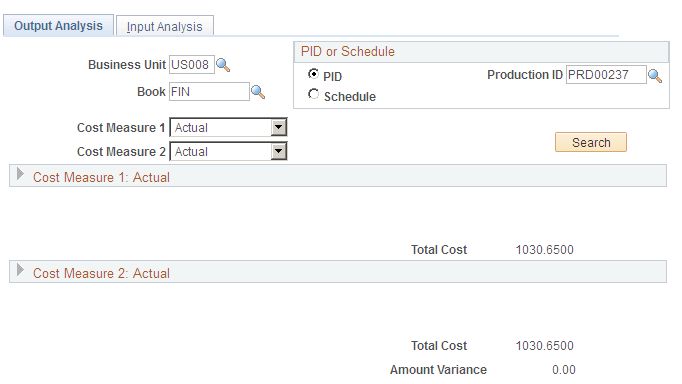
Task: Focus the Production ID field
Action: tap(606, 75)
